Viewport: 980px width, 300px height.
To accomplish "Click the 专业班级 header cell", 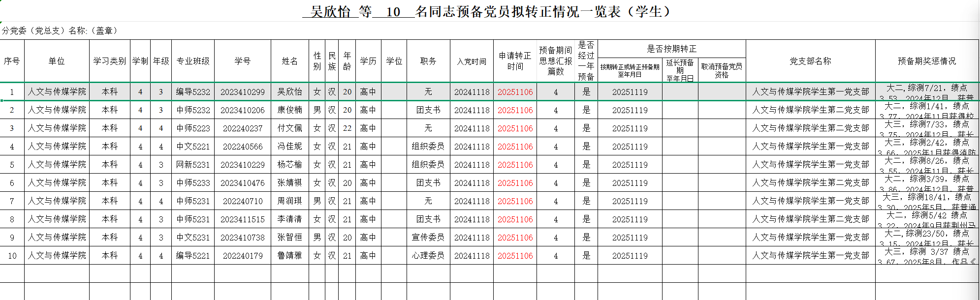I will click(192, 61).
